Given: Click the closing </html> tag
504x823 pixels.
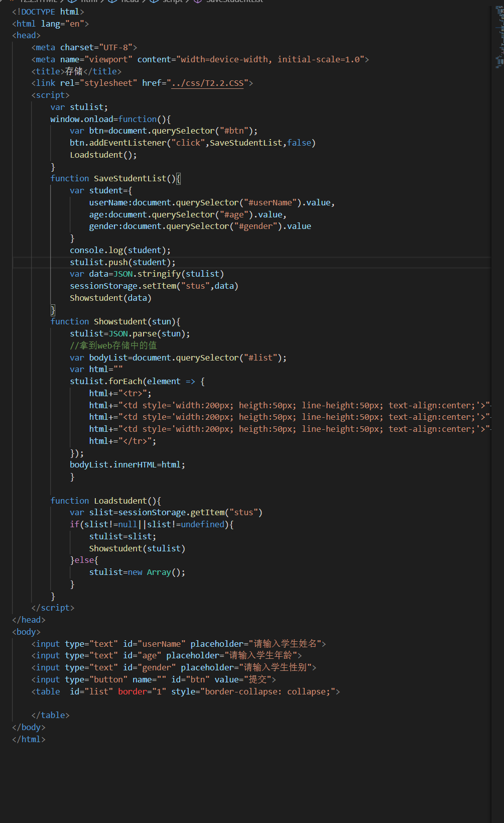Looking at the screenshot, I should (29, 739).
